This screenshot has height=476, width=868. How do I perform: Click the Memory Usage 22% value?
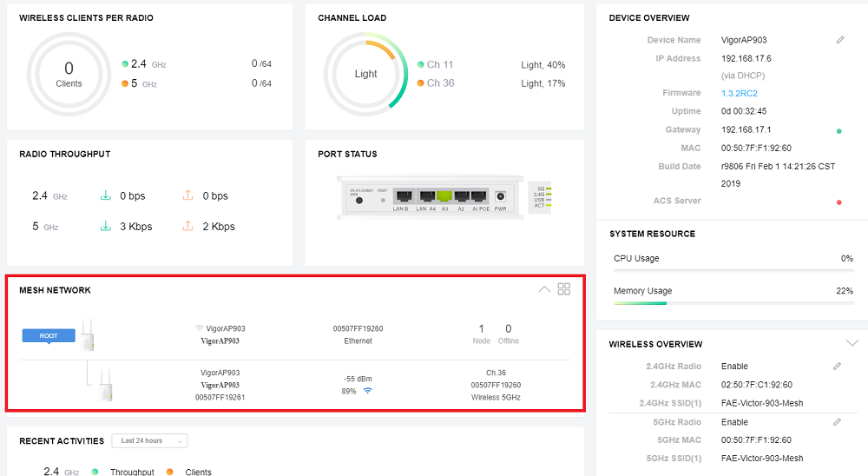845,291
